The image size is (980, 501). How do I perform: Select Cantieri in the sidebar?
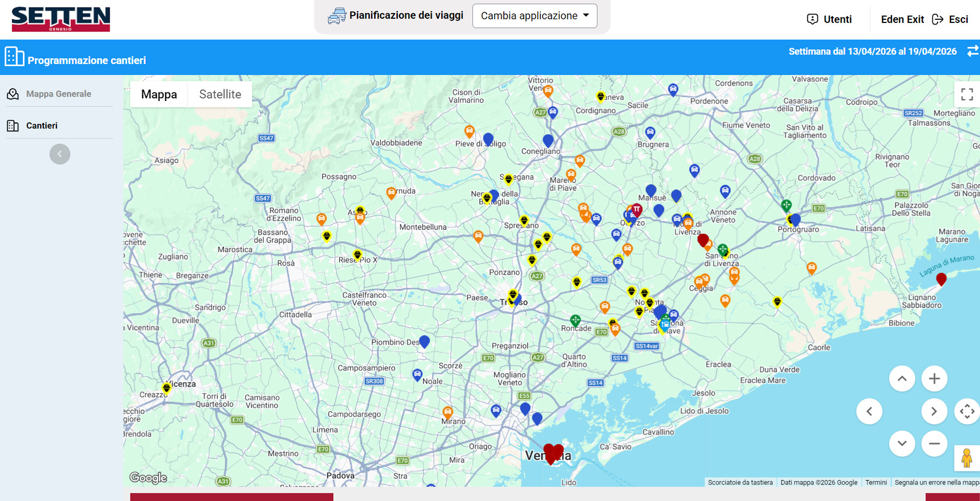42,126
